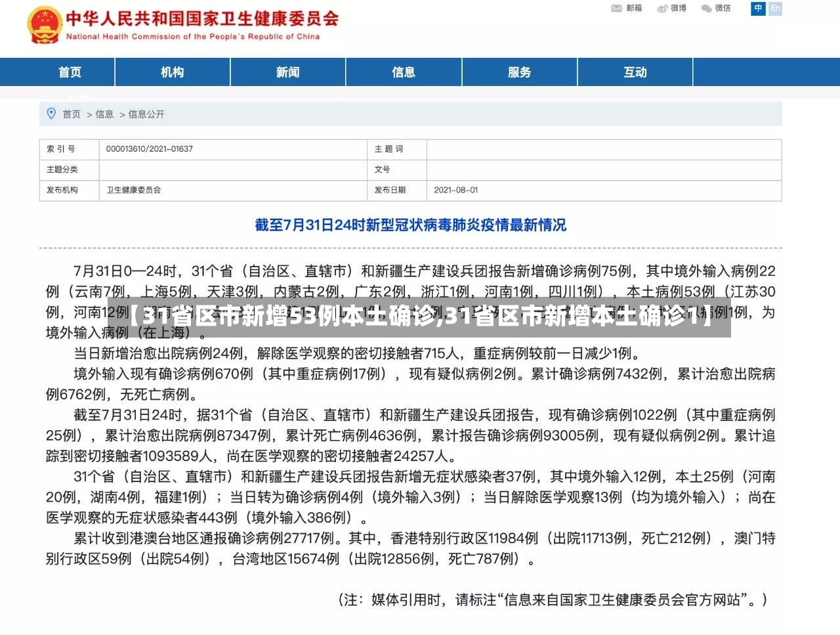Click the index number 000013610/2021-01637
This screenshot has height=635, width=840.
(x=150, y=149)
